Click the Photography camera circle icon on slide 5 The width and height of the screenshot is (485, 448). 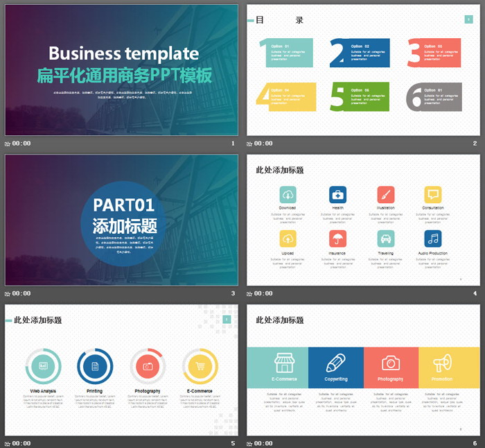(x=148, y=366)
